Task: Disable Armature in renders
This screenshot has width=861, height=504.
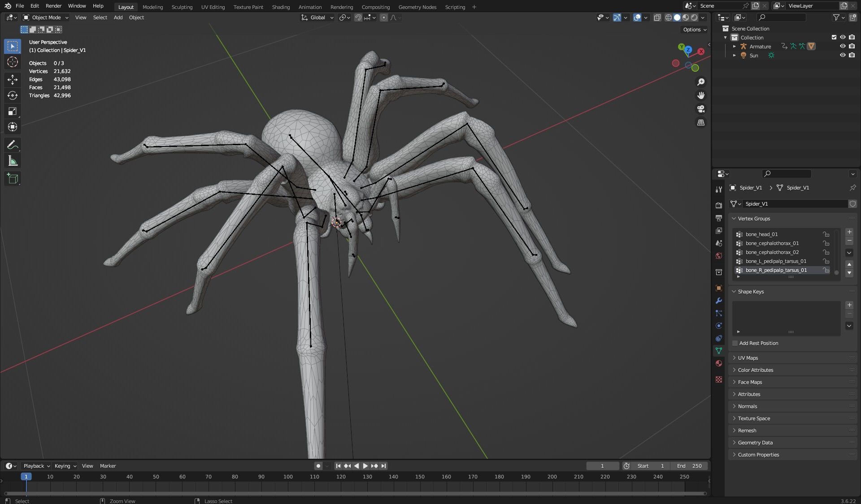Action: pyautogui.click(x=852, y=46)
